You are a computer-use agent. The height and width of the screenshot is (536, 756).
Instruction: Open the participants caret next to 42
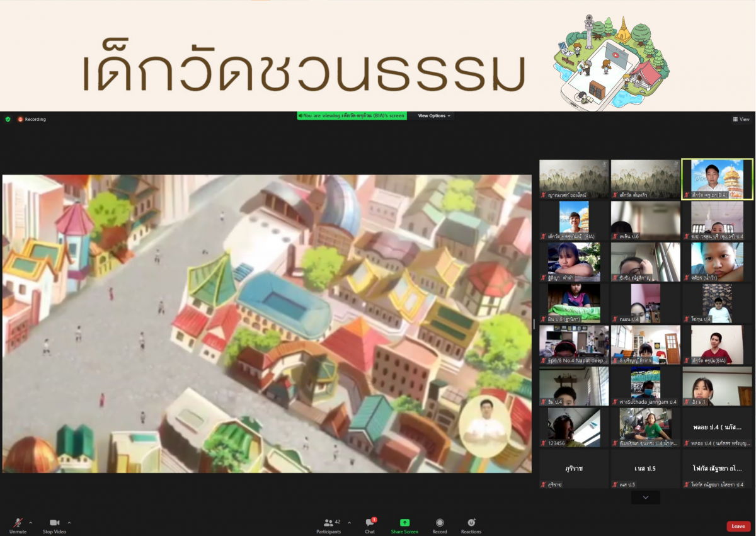click(x=349, y=522)
